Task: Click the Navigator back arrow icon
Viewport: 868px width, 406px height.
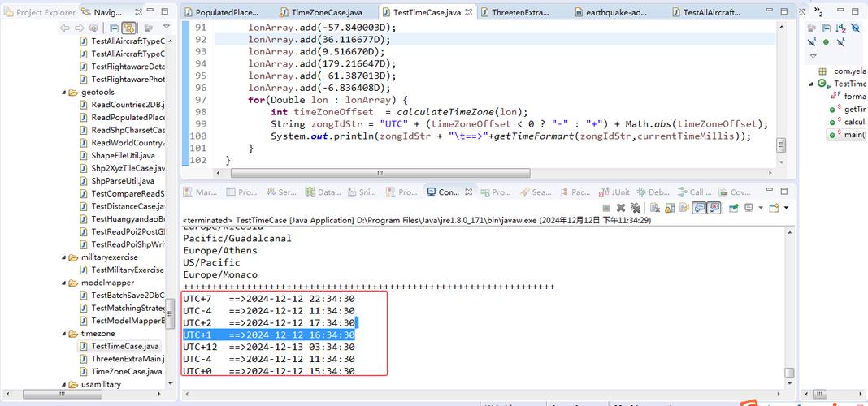Action: pos(65,28)
